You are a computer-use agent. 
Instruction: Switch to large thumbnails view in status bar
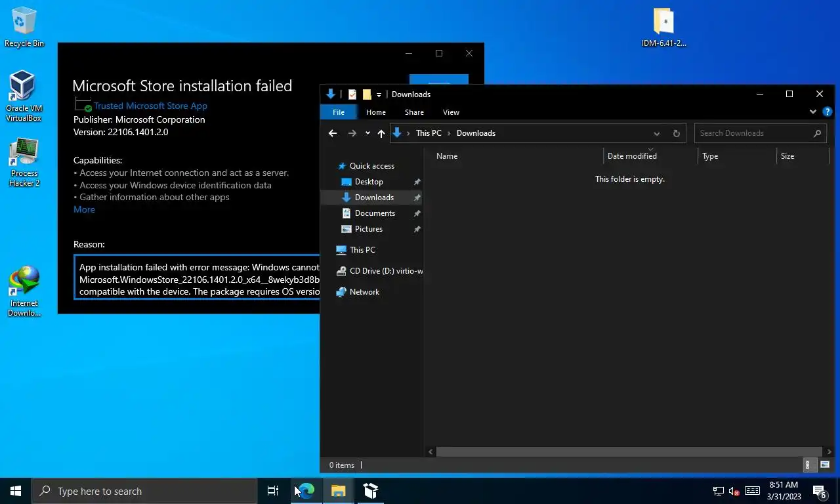pos(825,465)
